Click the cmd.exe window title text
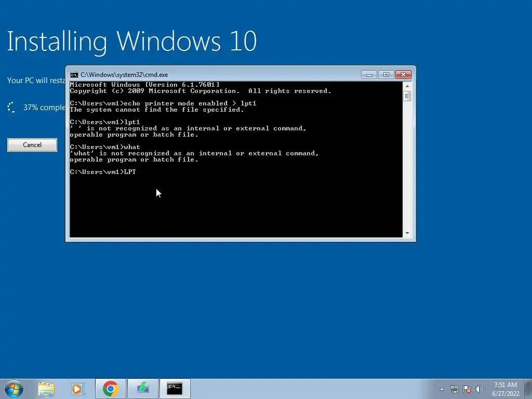Screen dimensions: 532x399 coord(124,75)
